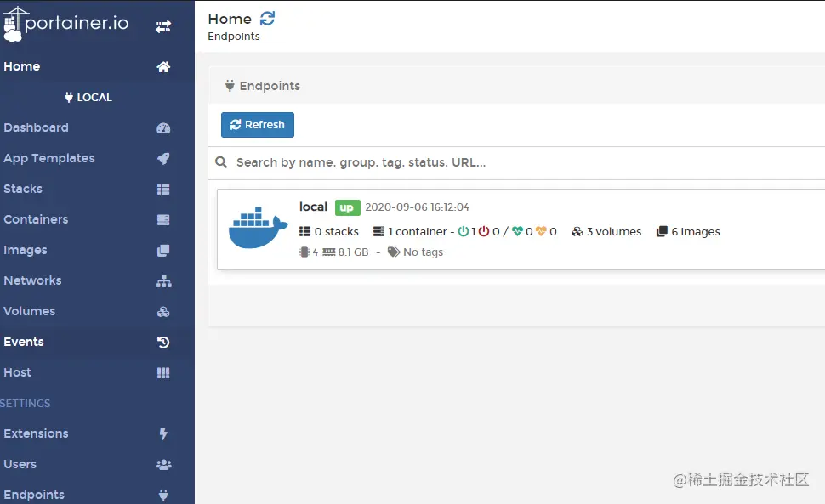
Task: Click the Stacks list icon
Action: click(x=163, y=190)
